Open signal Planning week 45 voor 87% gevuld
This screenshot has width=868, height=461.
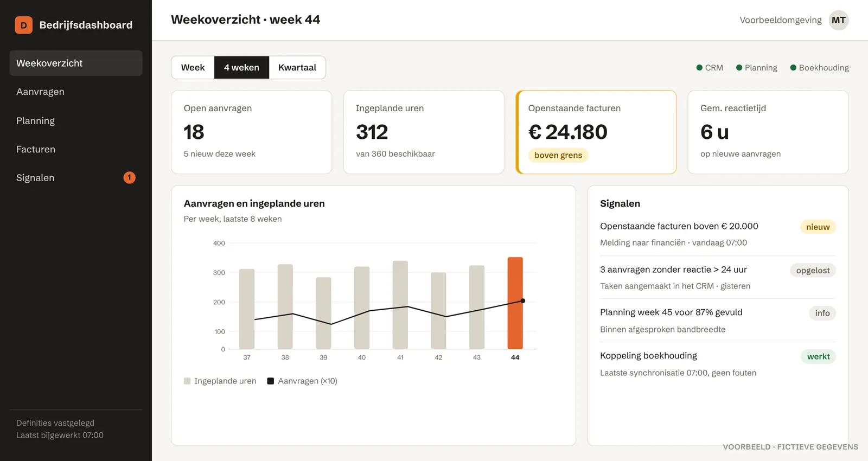click(x=718, y=321)
